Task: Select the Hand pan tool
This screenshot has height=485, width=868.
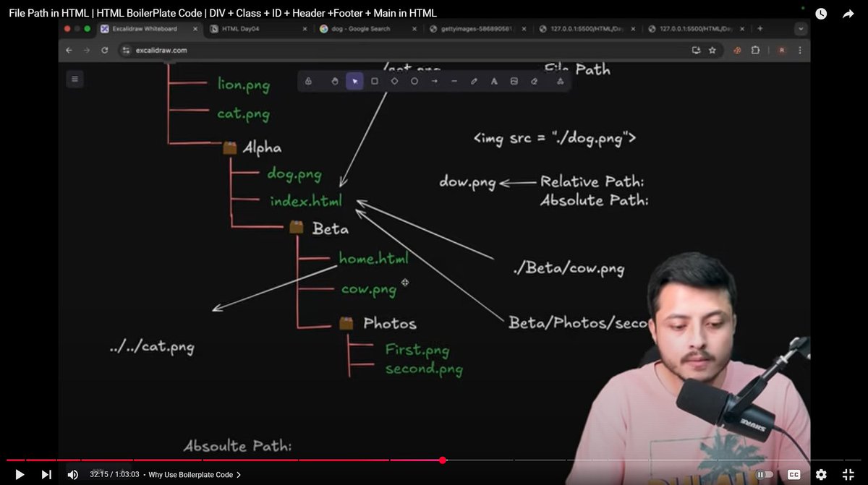Action: click(x=335, y=82)
